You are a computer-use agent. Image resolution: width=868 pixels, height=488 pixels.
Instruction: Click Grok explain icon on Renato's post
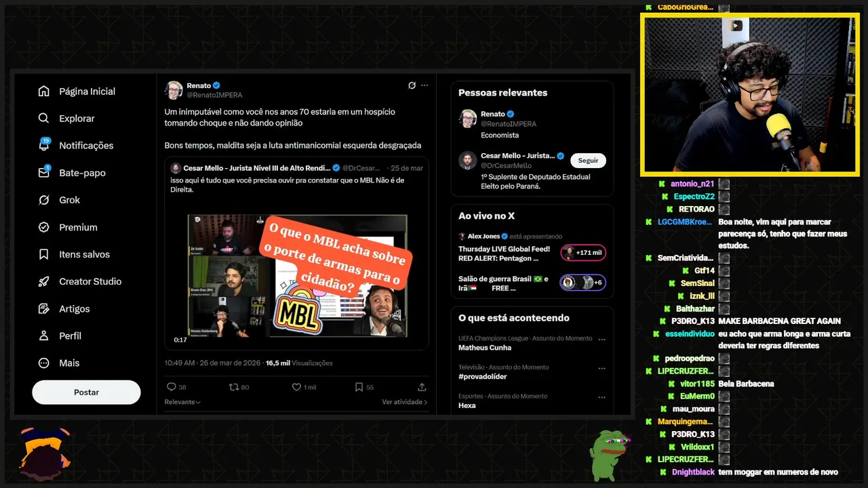tap(412, 85)
